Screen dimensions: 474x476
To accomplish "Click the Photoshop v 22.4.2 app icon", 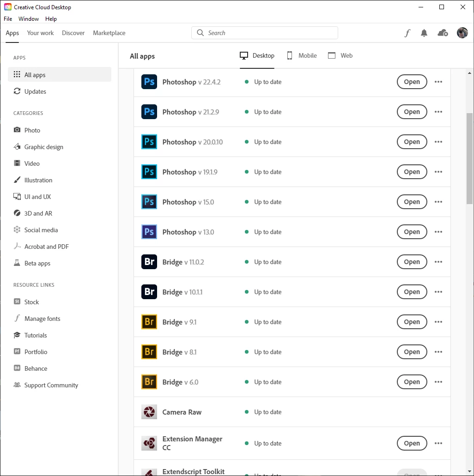I will pos(149,82).
